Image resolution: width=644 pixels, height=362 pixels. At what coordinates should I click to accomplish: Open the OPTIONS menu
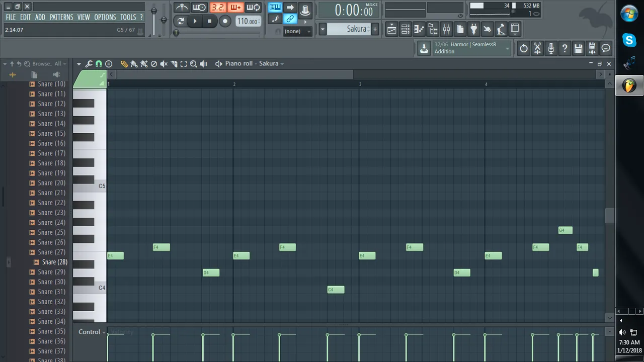(x=105, y=17)
